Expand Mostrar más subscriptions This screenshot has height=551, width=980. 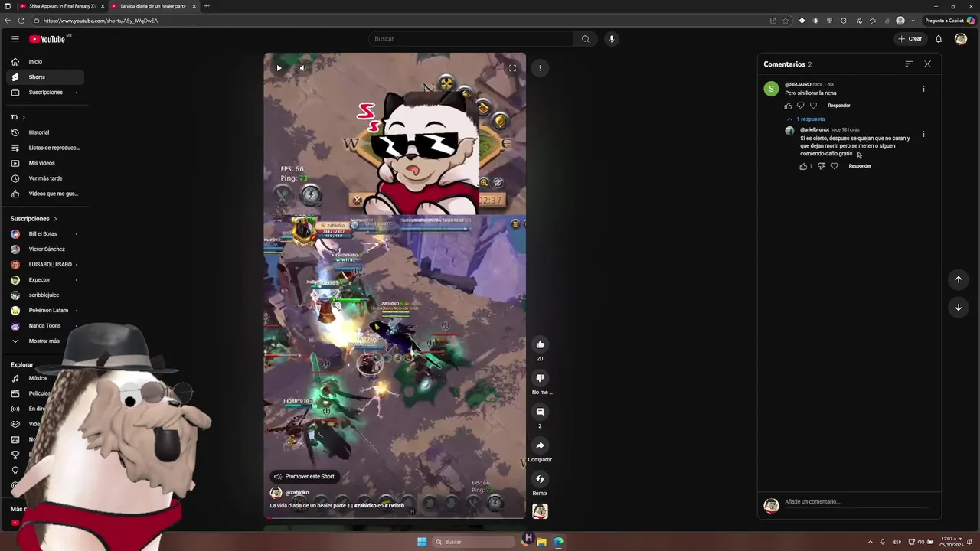[x=44, y=341]
